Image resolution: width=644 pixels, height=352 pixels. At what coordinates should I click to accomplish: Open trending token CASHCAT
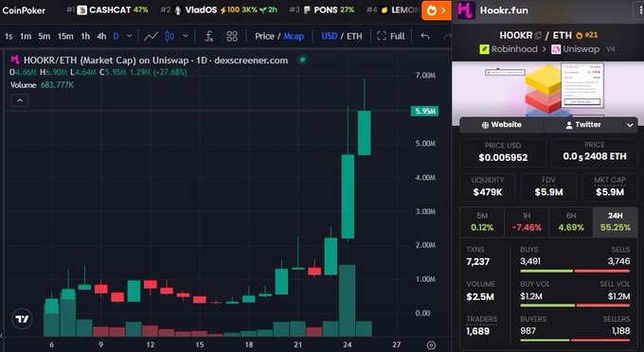tap(107, 9)
